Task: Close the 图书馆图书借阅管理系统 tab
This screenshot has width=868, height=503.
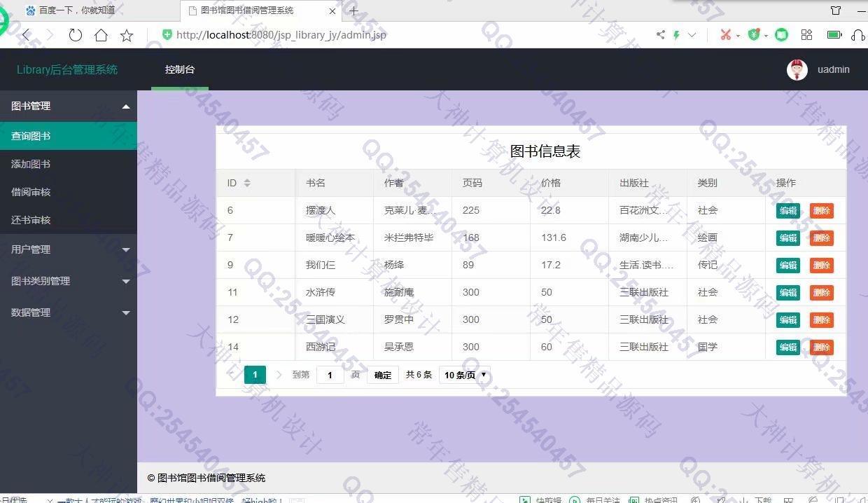Action: [332, 11]
